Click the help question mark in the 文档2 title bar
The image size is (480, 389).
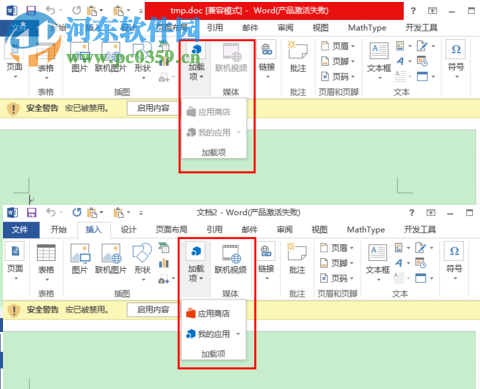pos(412,213)
